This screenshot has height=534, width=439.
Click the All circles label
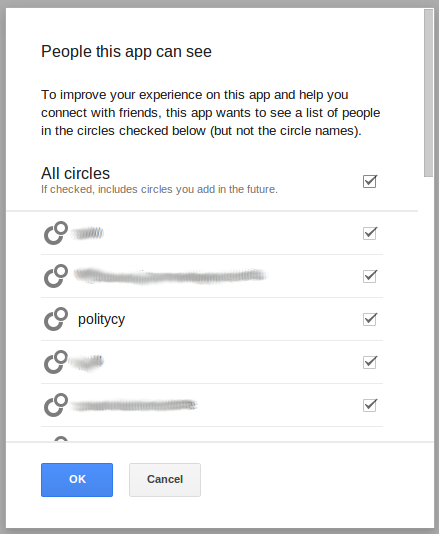coord(76,173)
